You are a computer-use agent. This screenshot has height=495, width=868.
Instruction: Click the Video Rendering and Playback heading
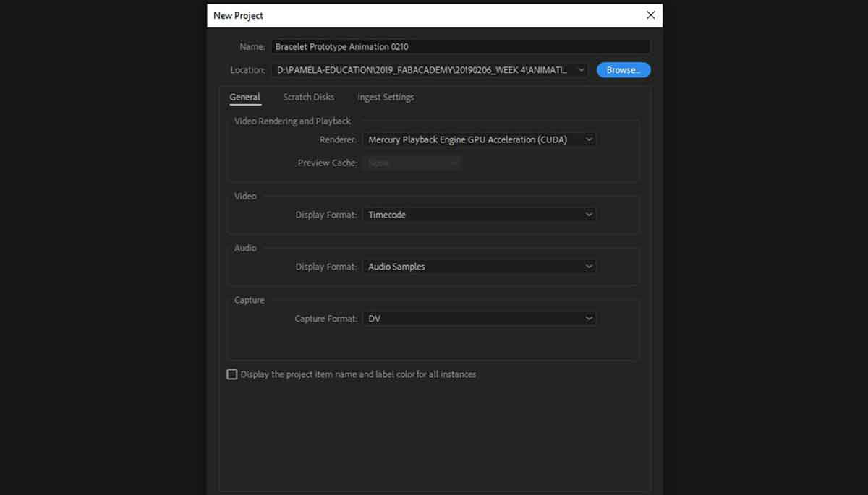tap(292, 121)
